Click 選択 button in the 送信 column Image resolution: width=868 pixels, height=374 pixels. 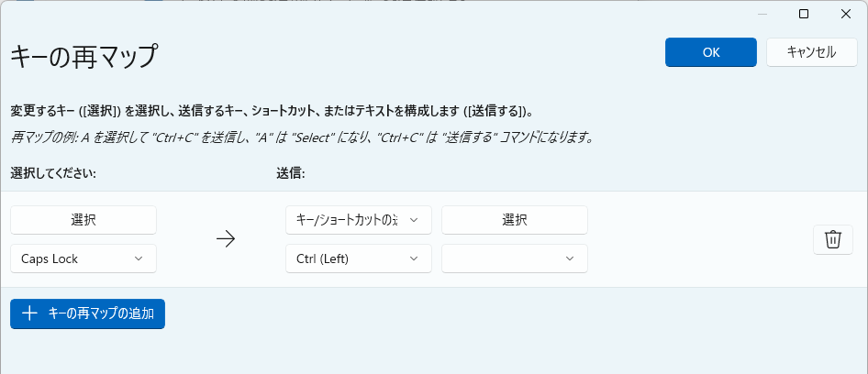tap(515, 220)
